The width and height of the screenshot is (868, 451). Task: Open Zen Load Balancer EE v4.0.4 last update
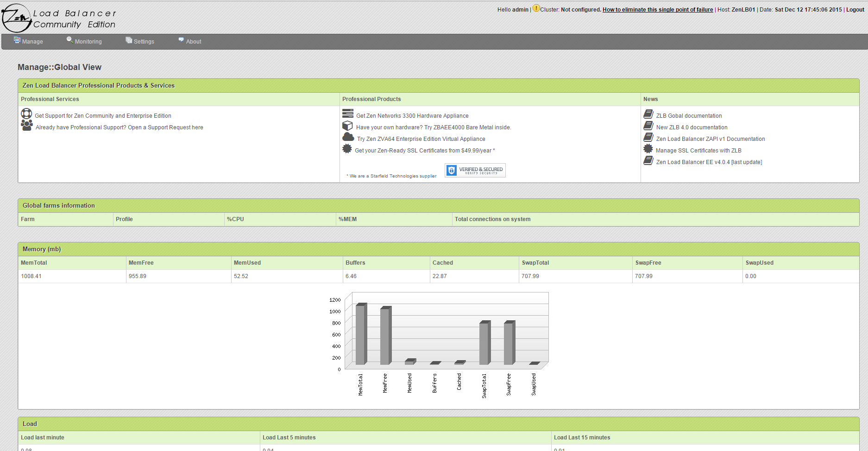[709, 162]
